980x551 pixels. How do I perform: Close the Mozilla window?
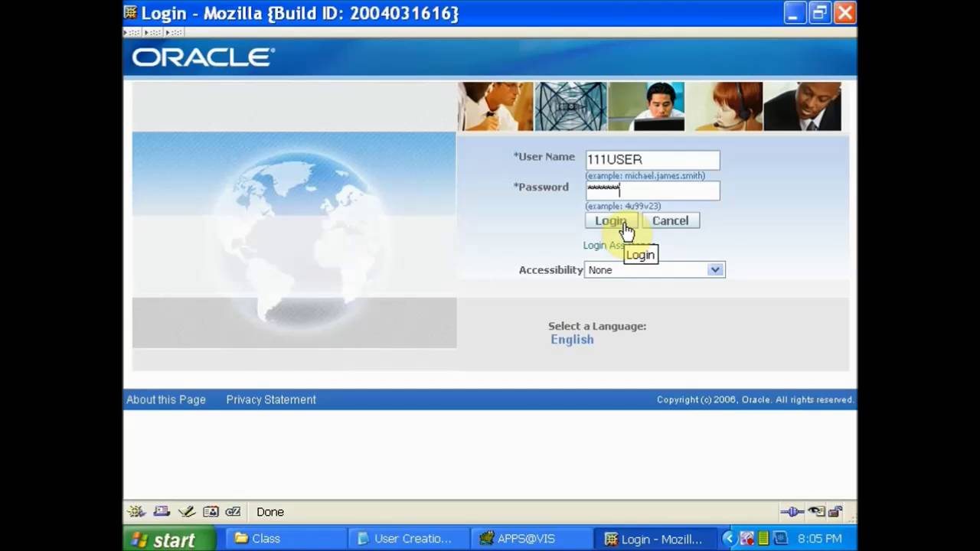[x=844, y=13]
